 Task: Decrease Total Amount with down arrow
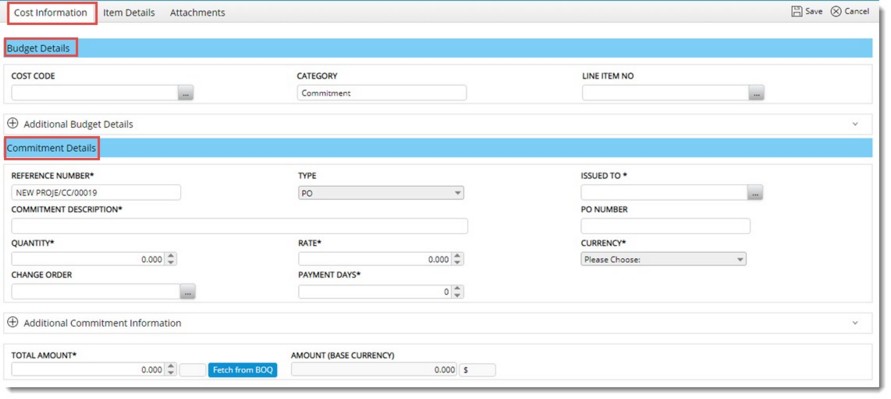tap(171, 373)
